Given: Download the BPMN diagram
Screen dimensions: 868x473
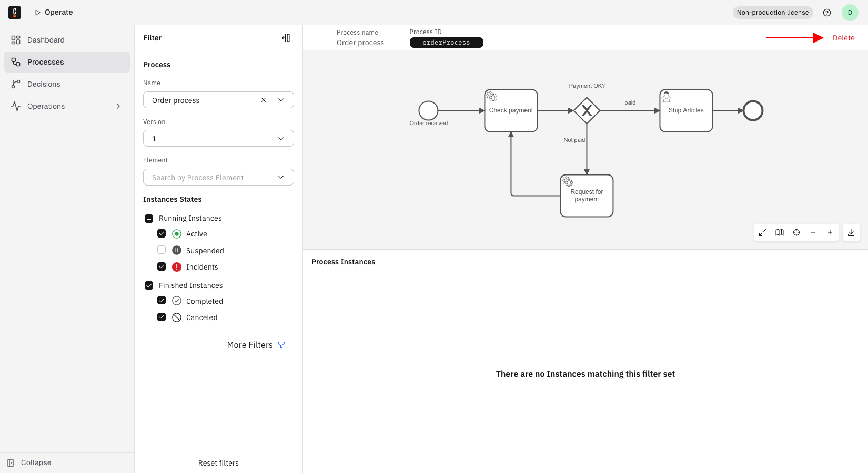Looking at the screenshot, I should click(x=851, y=232).
